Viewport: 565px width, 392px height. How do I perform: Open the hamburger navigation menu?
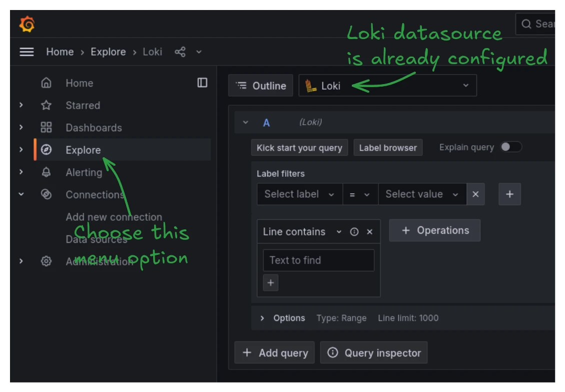[x=27, y=52]
